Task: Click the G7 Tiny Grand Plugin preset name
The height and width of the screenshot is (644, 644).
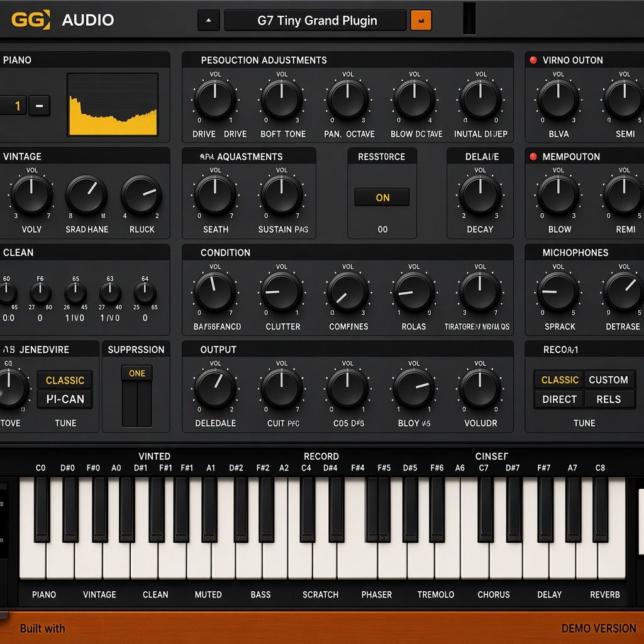Action: (316, 20)
